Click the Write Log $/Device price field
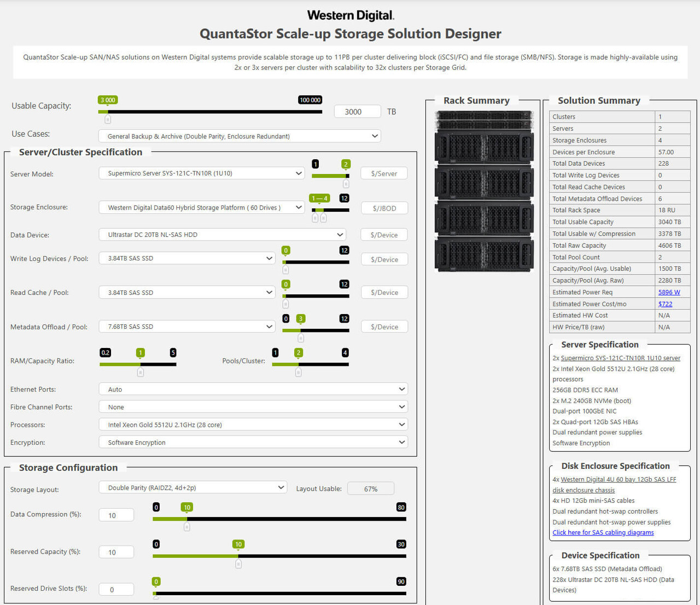Viewport: 700px width, 605px height. (x=384, y=259)
